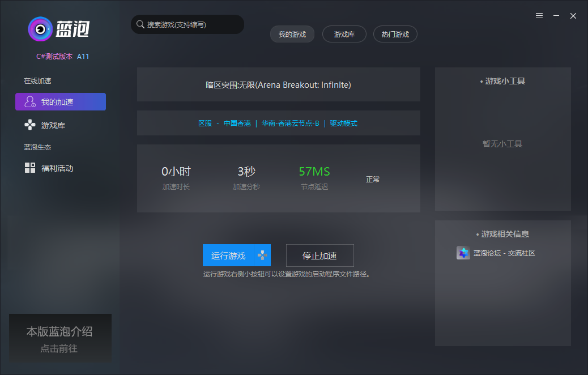Switch to the 我的游戏 tab
This screenshot has height=375, width=588.
[292, 34]
